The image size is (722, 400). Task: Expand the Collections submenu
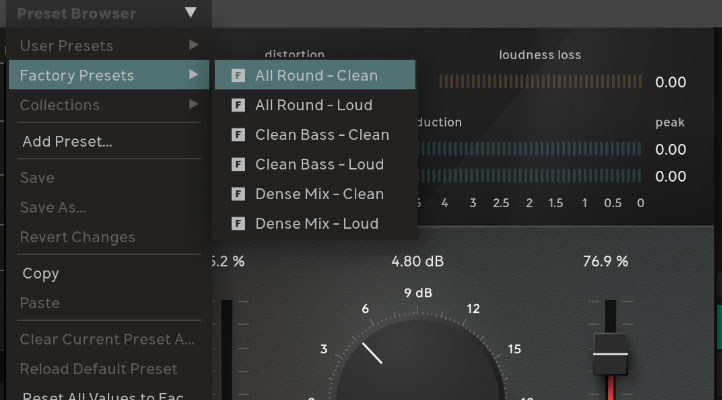pos(109,105)
